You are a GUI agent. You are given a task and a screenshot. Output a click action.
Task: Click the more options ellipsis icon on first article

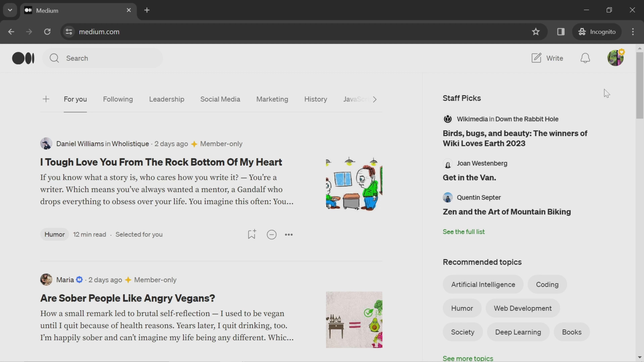point(288,234)
